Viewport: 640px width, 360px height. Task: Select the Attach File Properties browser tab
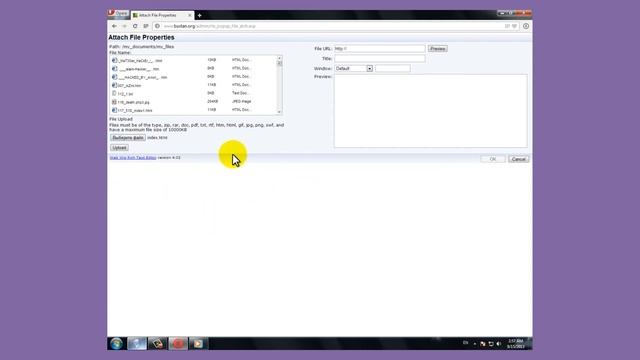pyautogui.click(x=162, y=15)
